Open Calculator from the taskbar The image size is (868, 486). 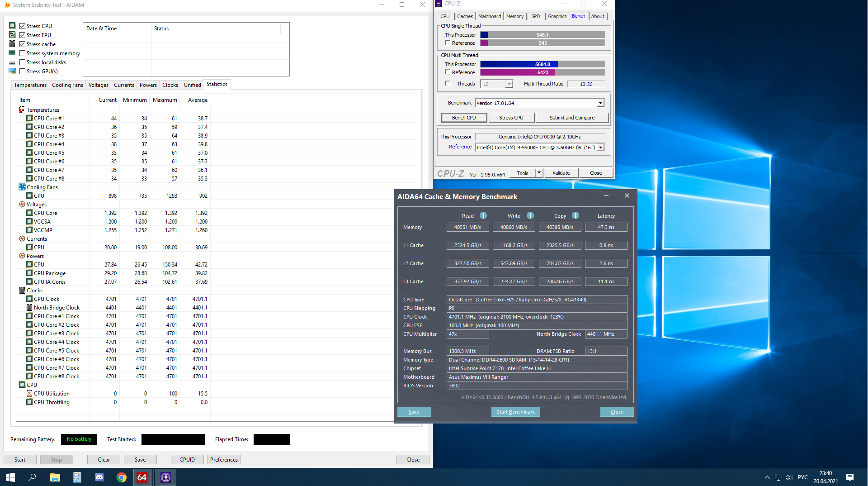pyautogui.click(x=77, y=477)
